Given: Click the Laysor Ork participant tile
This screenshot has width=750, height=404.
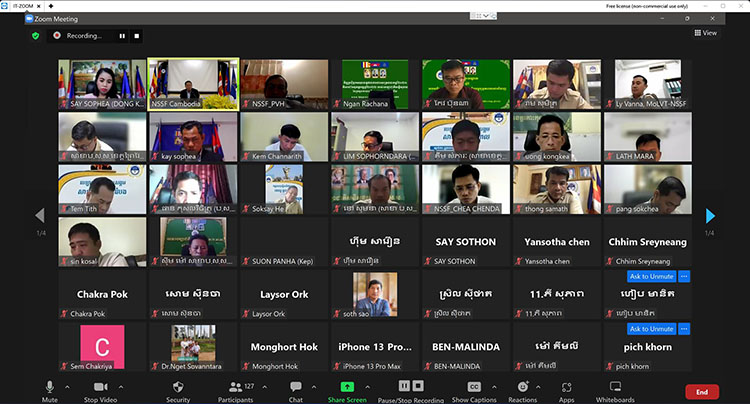Looking at the screenshot, I should (x=284, y=295).
